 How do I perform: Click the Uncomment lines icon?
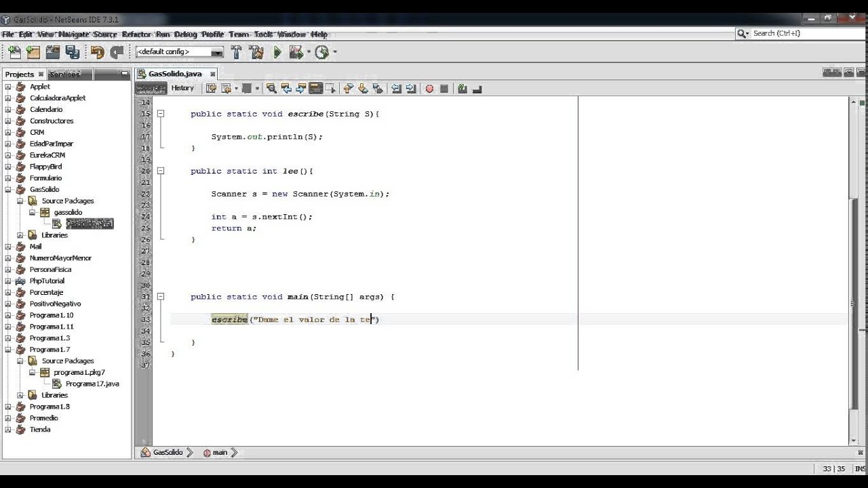(477, 88)
